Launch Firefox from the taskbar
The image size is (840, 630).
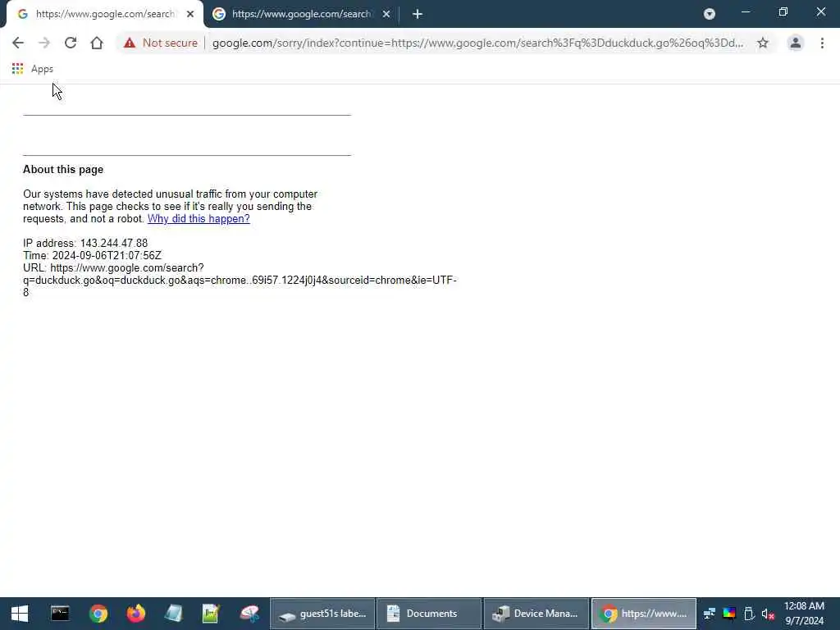(x=136, y=614)
